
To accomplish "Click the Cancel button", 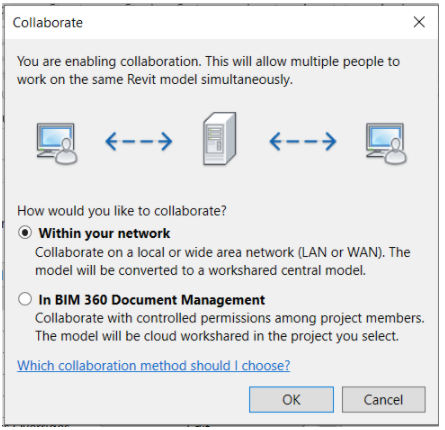I will pyautogui.click(x=384, y=400).
